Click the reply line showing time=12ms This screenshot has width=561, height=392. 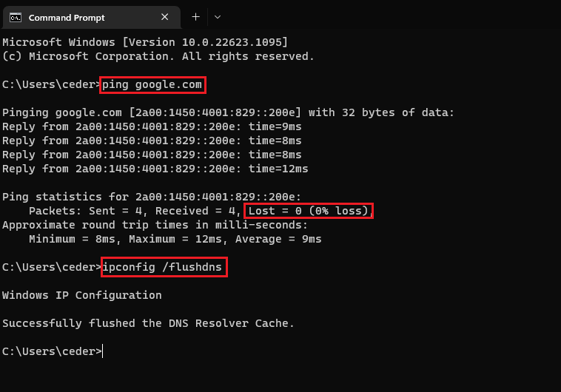coord(155,169)
